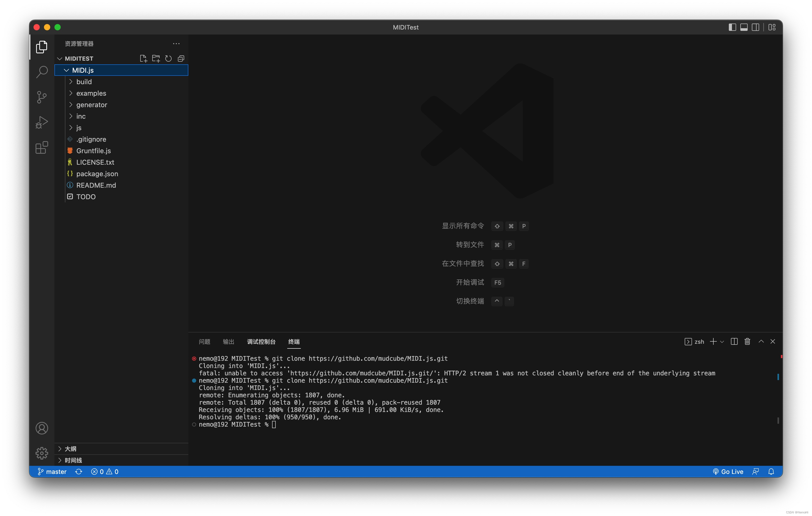This screenshot has height=516, width=812.
Task: Switch to the 问题 panel tab
Action: tap(204, 341)
